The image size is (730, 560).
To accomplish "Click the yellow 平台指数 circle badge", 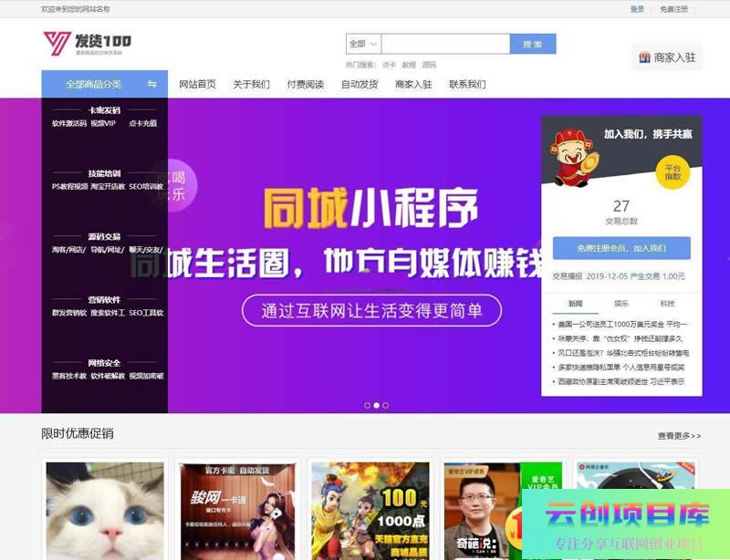I will pyautogui.click(x=673, y=172).
